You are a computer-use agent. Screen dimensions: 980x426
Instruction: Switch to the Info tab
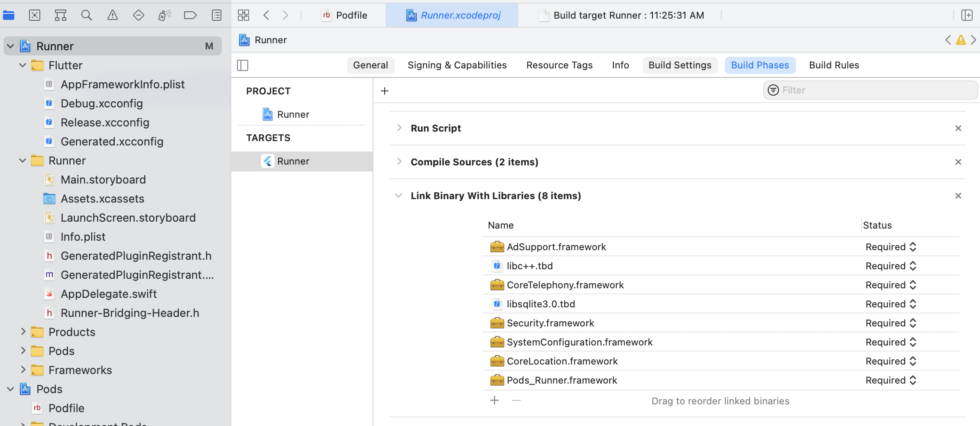[x=620, y=65]
